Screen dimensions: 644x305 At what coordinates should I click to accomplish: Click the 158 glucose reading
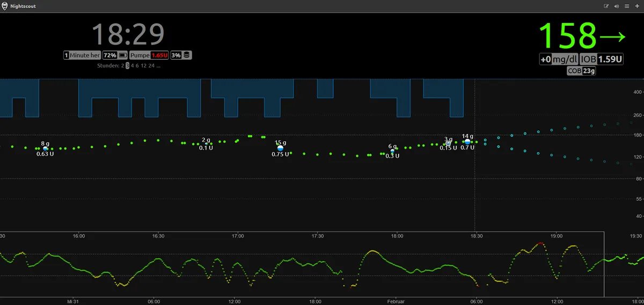tap(568, 36)
